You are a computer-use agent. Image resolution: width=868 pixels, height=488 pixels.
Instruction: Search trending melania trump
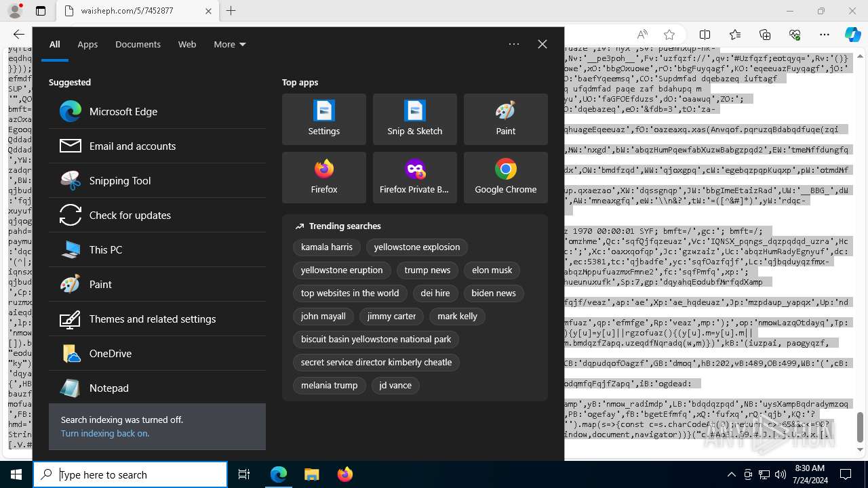click(330, 385)
